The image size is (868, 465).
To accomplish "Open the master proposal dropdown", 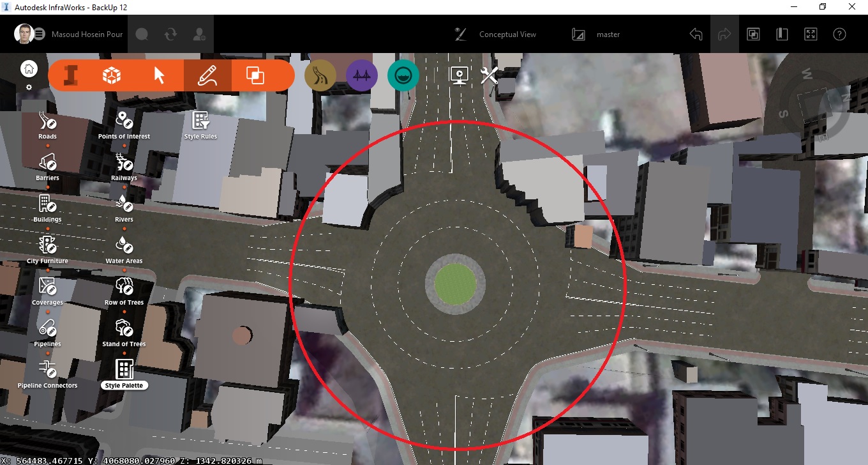I will click(x=608, y=34).
